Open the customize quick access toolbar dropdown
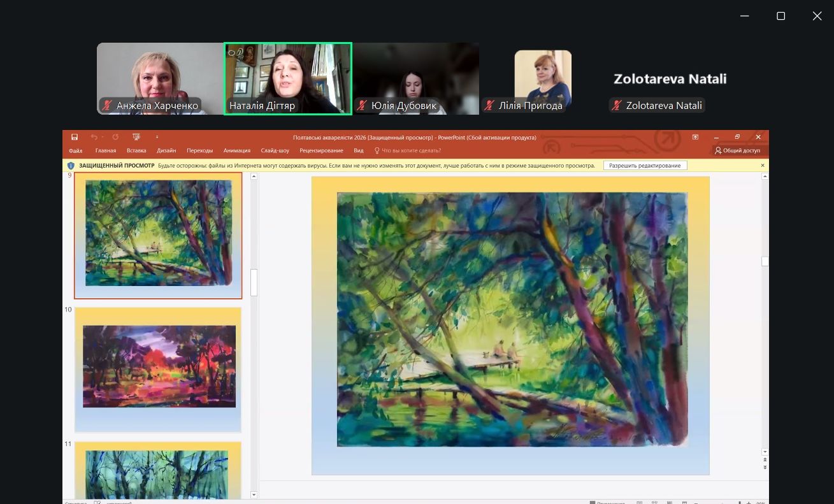The image size is (834, 504). [x=157, y=137]
